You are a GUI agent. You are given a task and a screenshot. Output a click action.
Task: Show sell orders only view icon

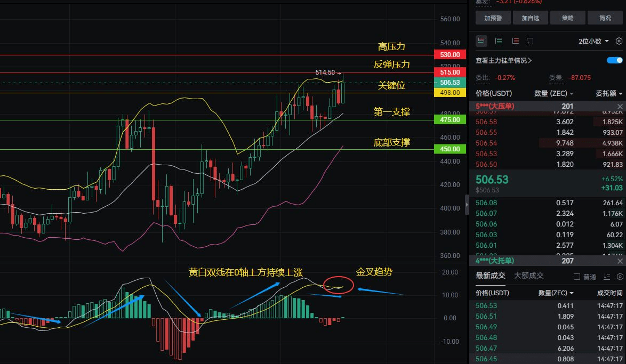pyautogui.click(x=516, y=41)
